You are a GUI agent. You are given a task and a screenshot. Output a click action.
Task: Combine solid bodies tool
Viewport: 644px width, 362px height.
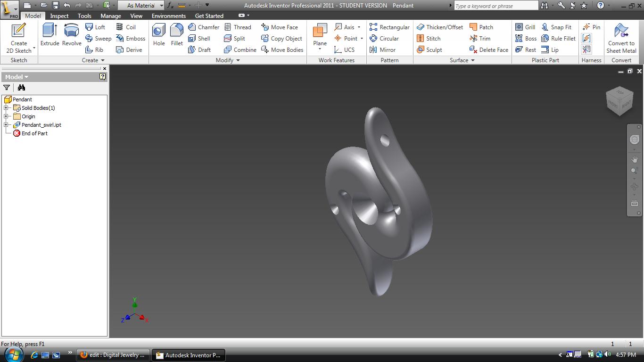[240, 50]
